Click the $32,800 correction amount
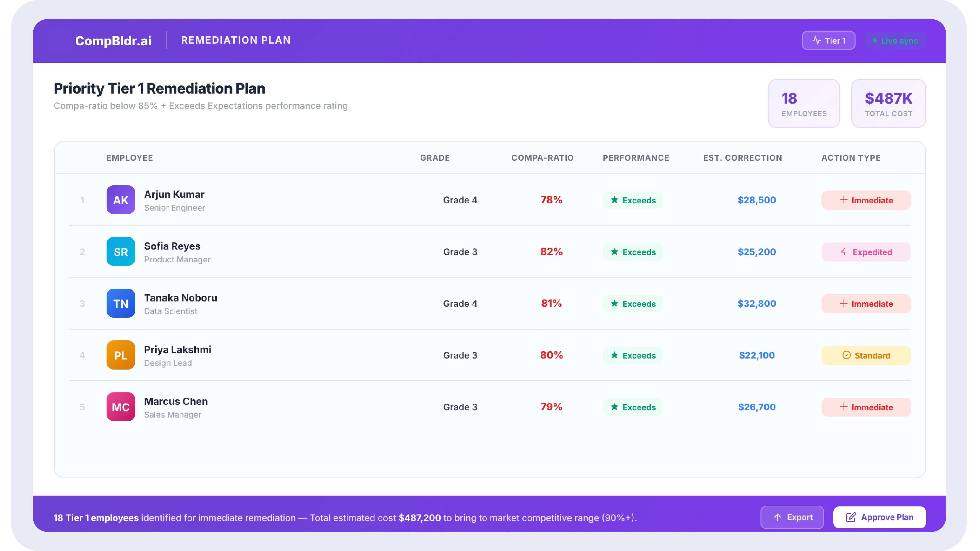Viewport: 980px width, 551px height. click(757, 303)
